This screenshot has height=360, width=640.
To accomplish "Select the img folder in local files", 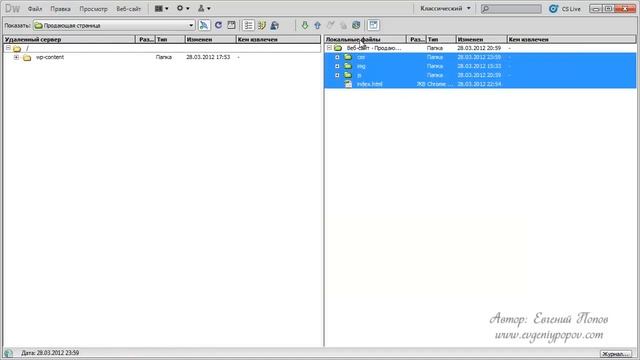I will point(480,66).
